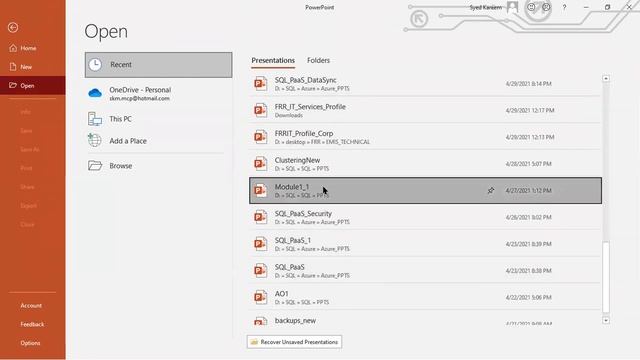The width and height of the screenshot is (640, 360).
Task: Click the Syed Kareem account name
Action: (485, 7)
